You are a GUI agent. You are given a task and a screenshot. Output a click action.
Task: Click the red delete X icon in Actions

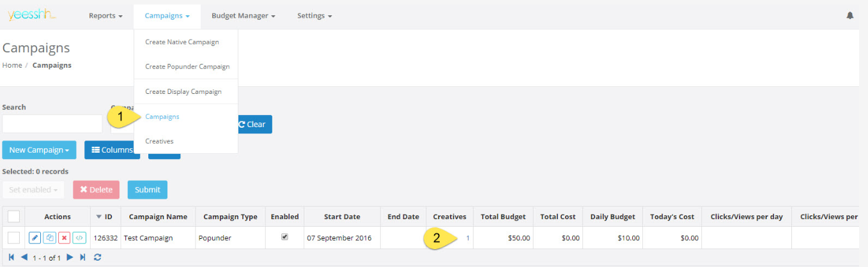point(64,238)
